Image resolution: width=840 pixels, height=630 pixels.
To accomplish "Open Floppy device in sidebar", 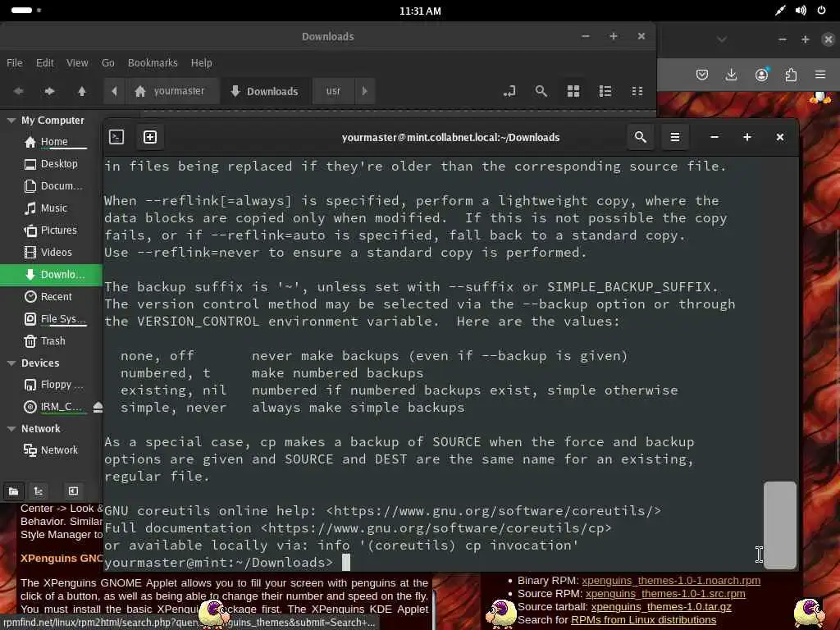I will (x=51, y=385).
